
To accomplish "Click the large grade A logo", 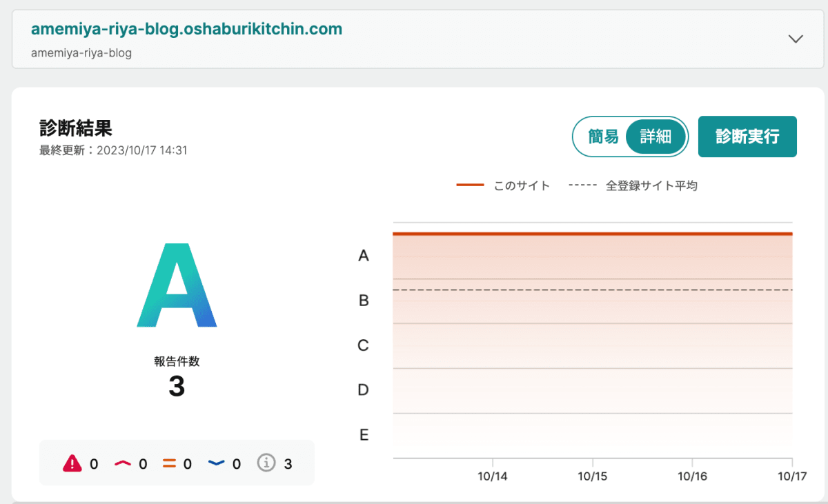I will pos(177,285).
